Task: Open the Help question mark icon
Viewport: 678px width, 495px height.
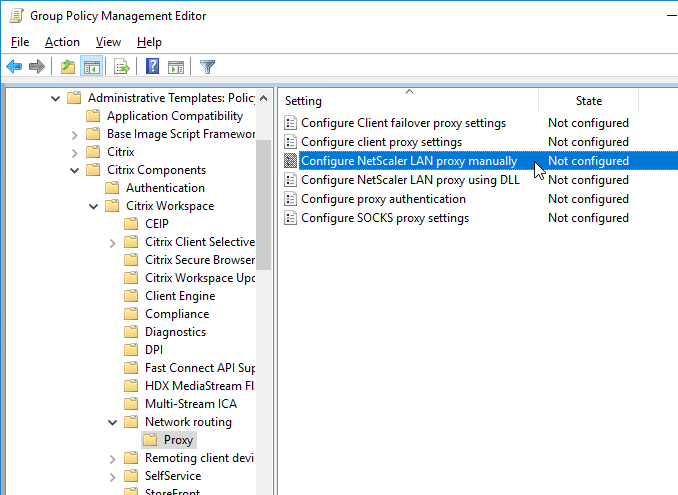Action: tap(152, 67)
